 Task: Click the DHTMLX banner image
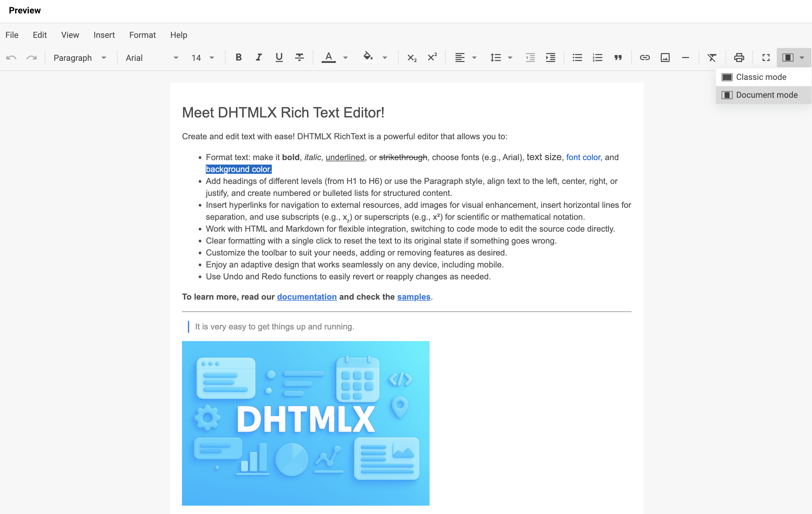[x=306, y=423]
